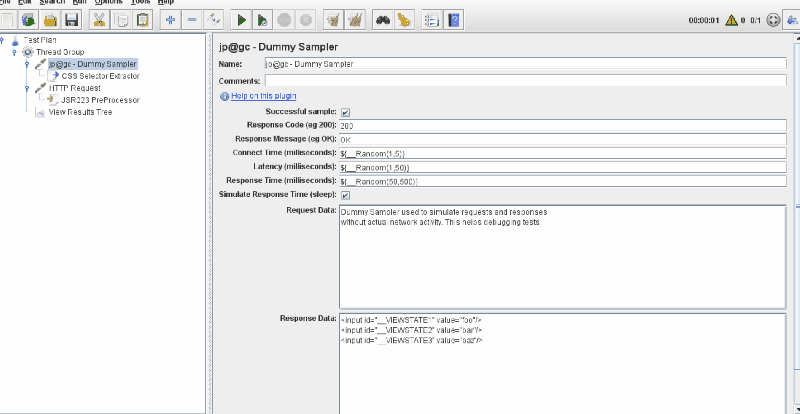This screenshot has height=414, width=800.
Task: Create a new test plan via New icon
Action: 7,20
